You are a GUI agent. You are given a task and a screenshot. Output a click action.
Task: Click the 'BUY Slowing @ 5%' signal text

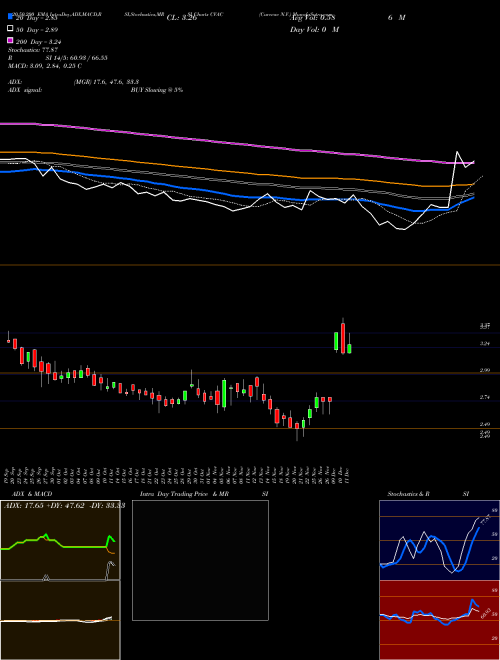pyautogui.click(x=157, y=90)
